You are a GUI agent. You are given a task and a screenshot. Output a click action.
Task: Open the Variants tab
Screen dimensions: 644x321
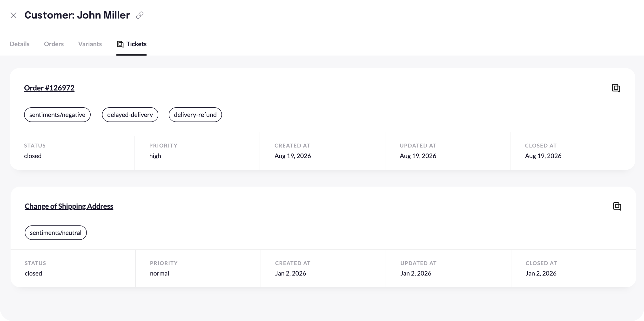pyautogui.click(x=90, y=44)
